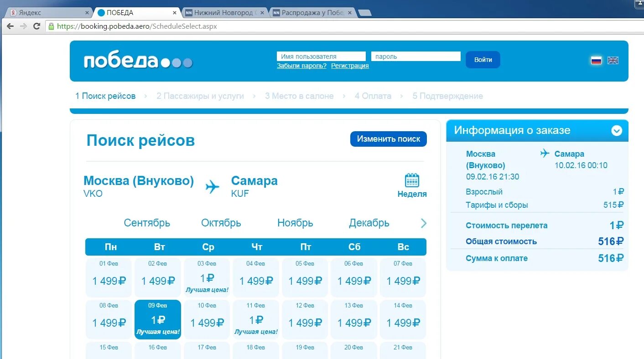Viewport: 644px width, 359px height.
Task: Select 05 Фев fare cell
Action: coord(305,277)
